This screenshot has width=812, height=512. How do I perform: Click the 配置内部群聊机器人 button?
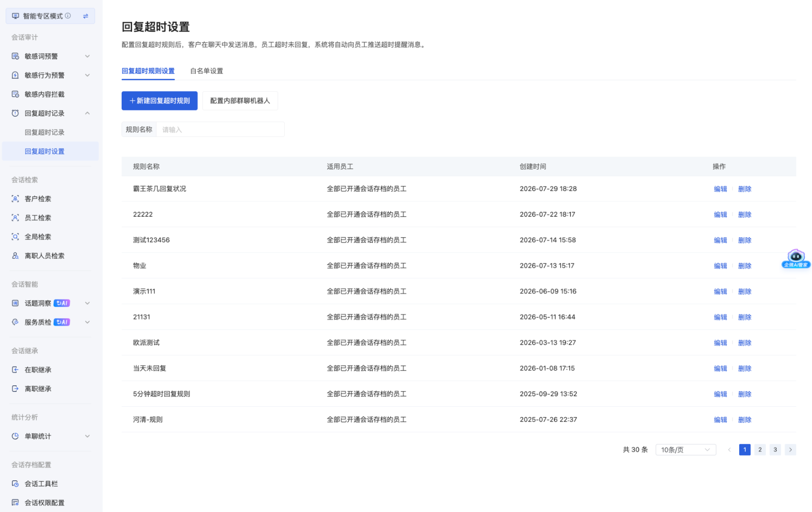click(240, 101)
